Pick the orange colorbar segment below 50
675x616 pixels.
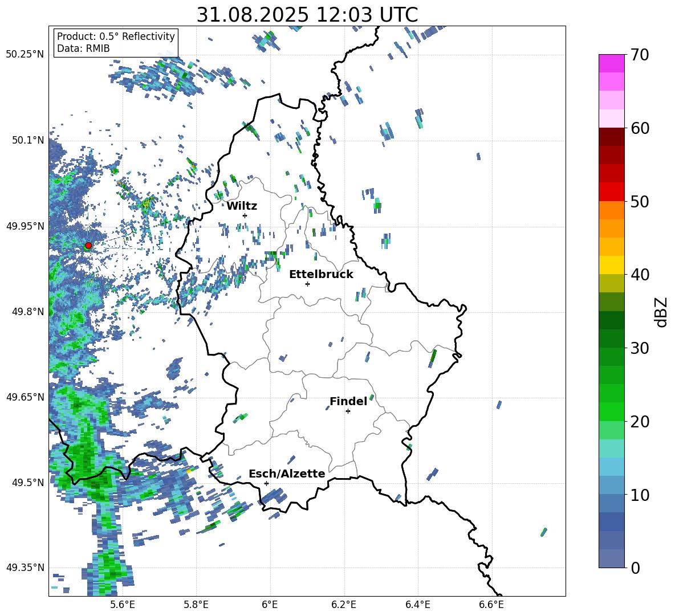tap(611, 210)
